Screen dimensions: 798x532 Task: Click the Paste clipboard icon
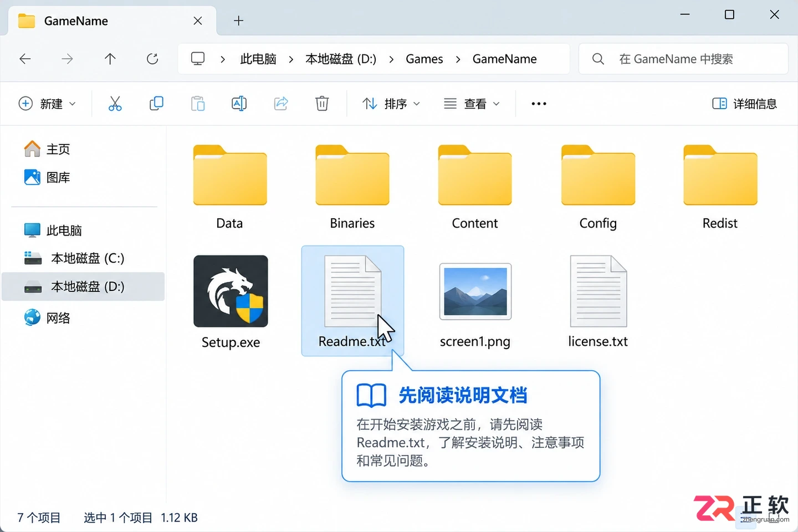(198, 104)
